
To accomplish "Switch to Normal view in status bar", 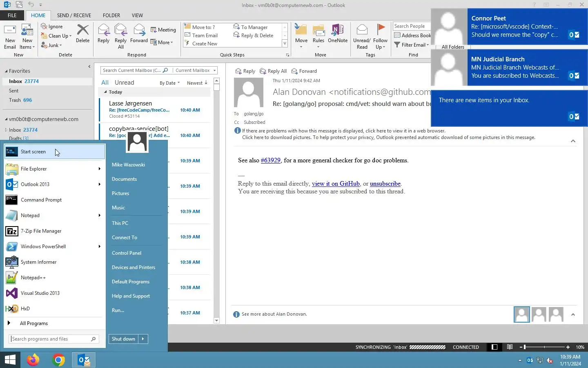I will (x=494, y=347).
